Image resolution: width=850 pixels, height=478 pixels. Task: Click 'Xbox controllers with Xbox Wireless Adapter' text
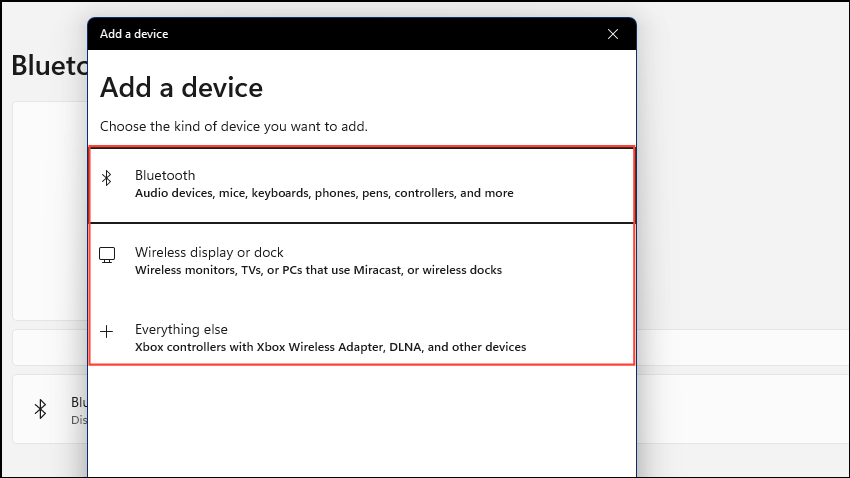330,347
